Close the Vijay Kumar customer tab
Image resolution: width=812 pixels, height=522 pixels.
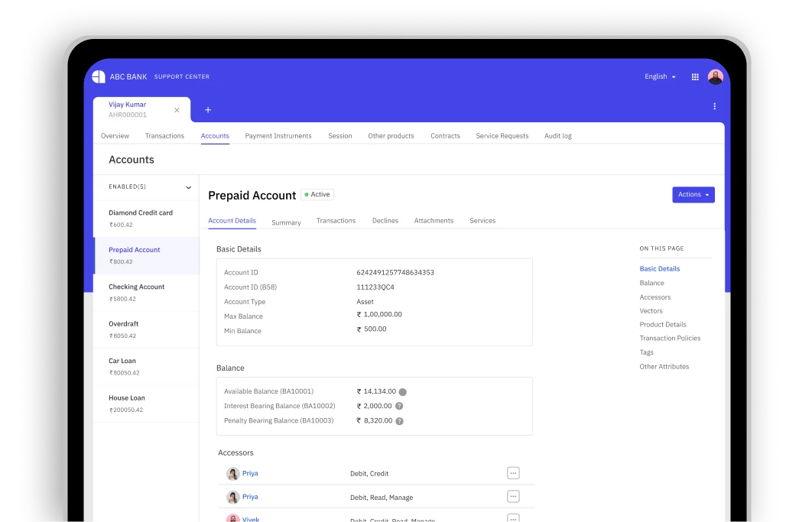177,110
